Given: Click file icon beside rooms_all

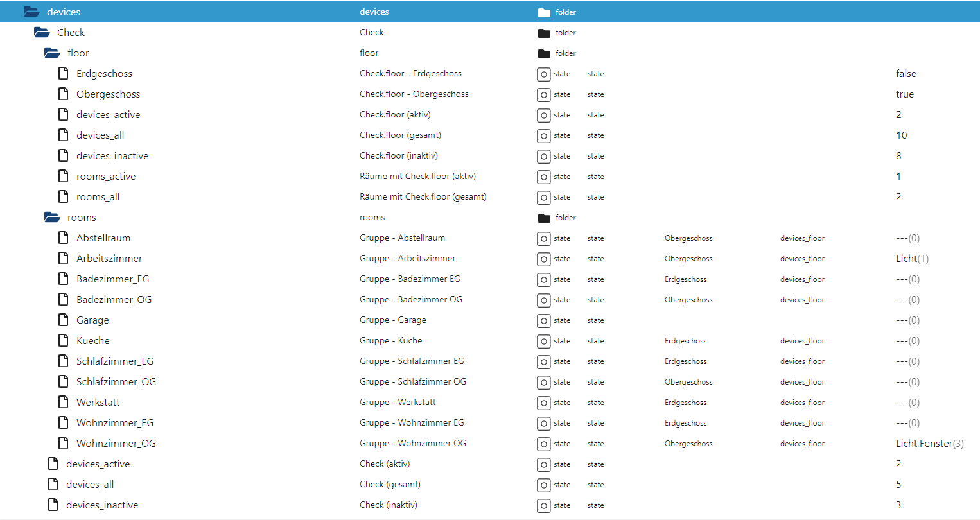Looking at the screenshot, I should point(64,196).
